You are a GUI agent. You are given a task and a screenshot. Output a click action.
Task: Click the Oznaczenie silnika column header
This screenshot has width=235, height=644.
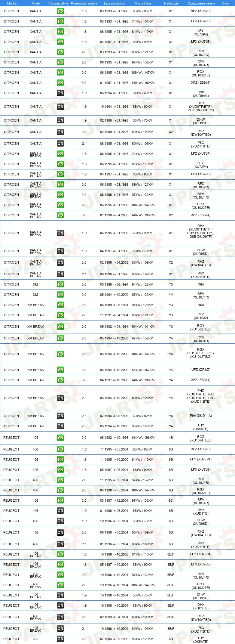coord(201,3)
